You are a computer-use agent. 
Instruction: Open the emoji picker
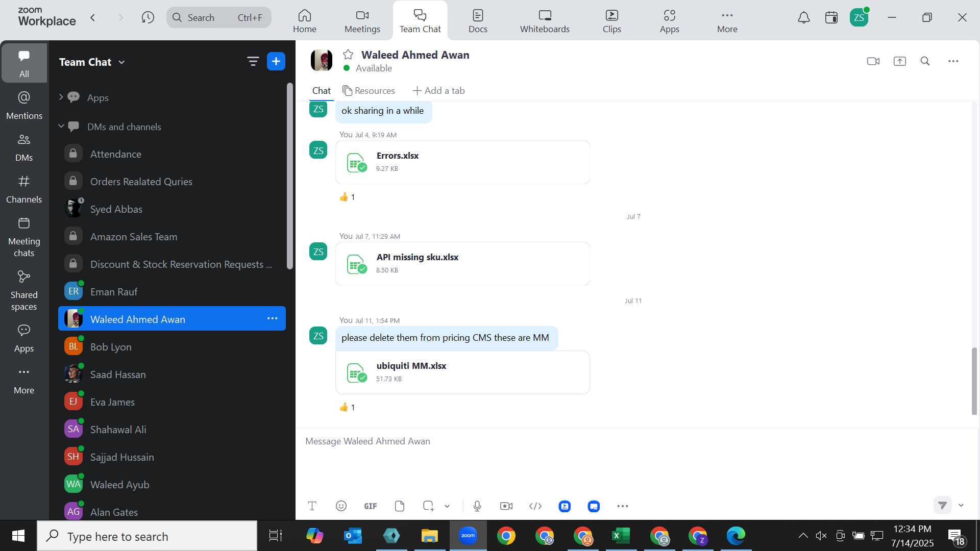pyautogui.click(x=341, y=506)
